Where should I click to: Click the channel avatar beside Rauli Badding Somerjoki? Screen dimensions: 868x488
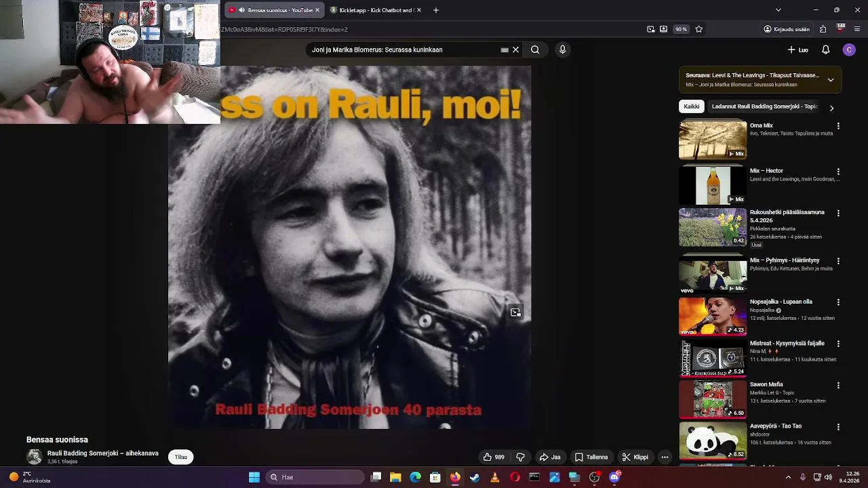coord(34,457)
